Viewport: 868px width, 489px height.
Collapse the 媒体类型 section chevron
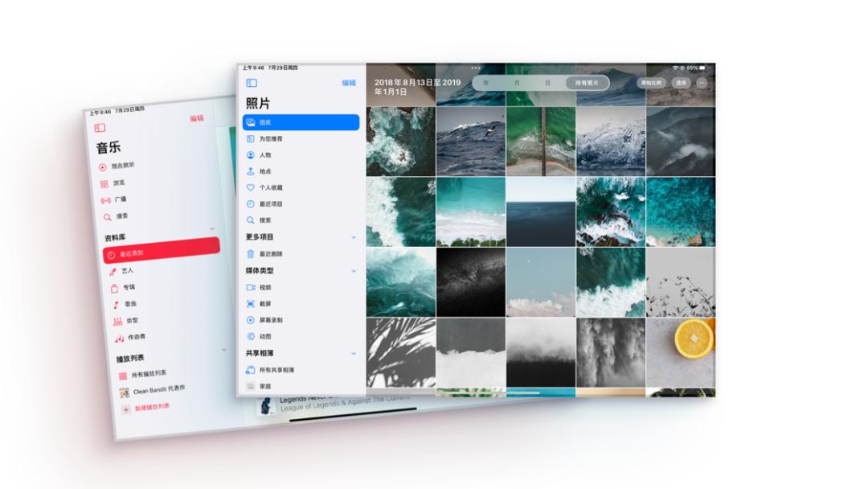(x=354, y=271)
